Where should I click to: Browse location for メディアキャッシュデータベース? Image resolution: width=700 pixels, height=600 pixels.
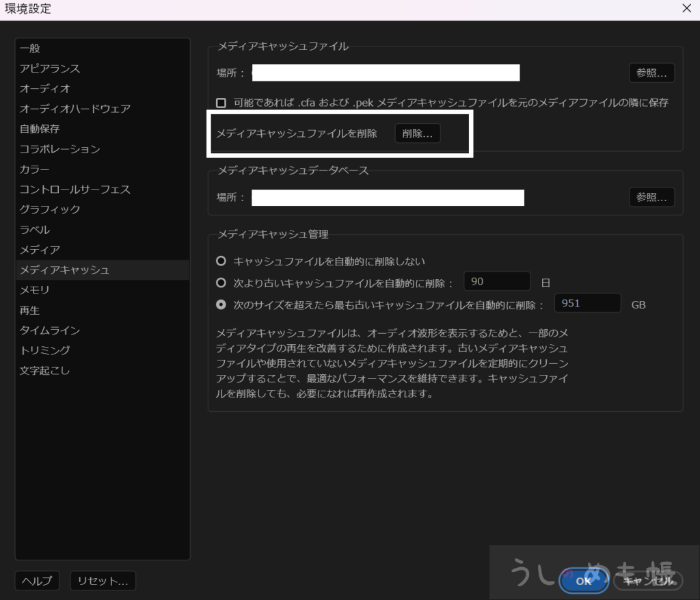651,197
